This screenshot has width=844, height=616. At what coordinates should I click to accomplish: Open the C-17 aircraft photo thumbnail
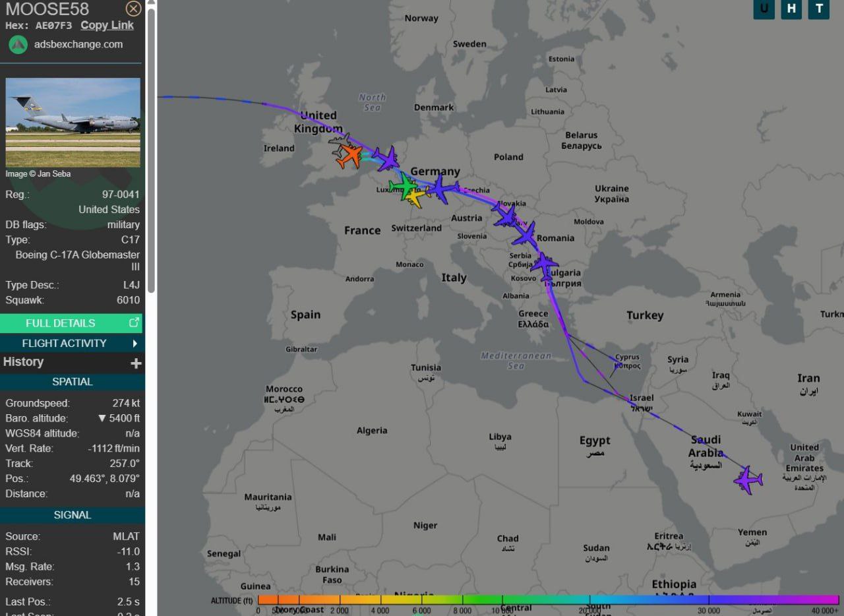(x=73, y=123)
